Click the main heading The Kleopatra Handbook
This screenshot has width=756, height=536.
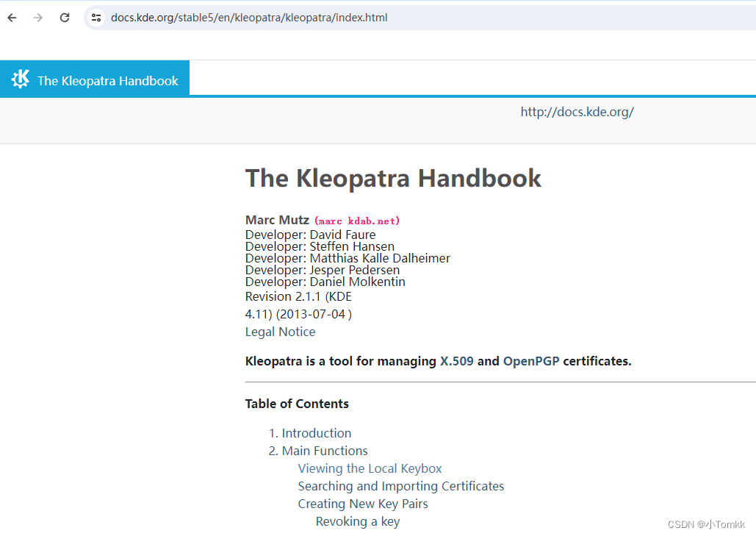pos(394,178)
